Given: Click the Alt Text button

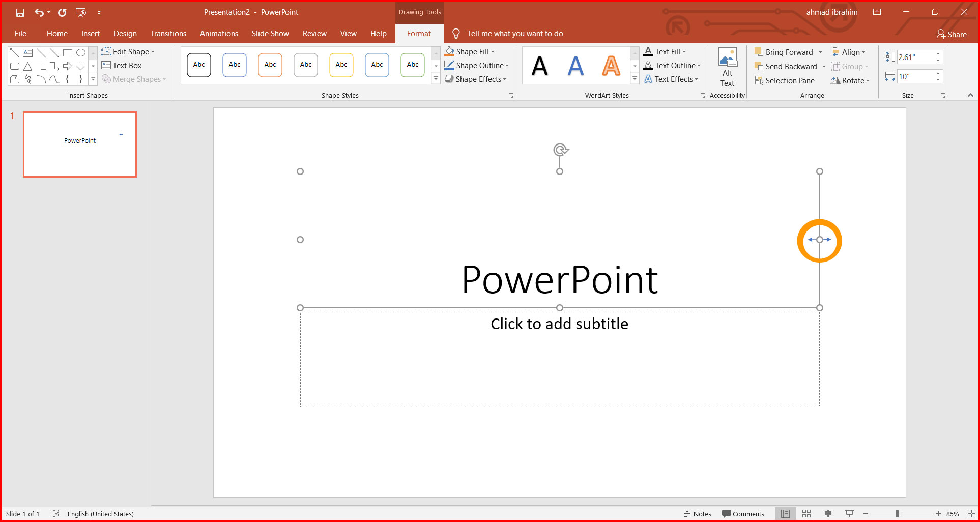Looking at the screenshot, I should (728, 68).
